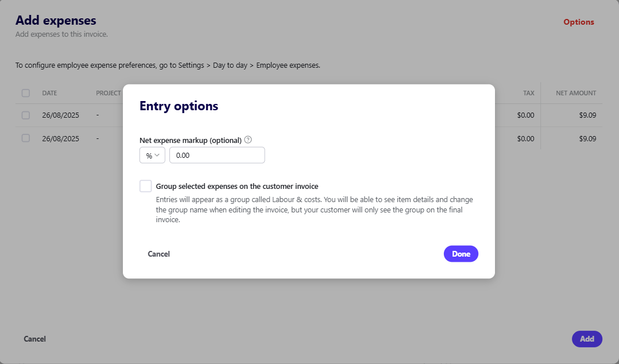This screenshot has width=619, height=364.
Task: Click the first row's 26/08/2025 date
Action: click(60, 115)
